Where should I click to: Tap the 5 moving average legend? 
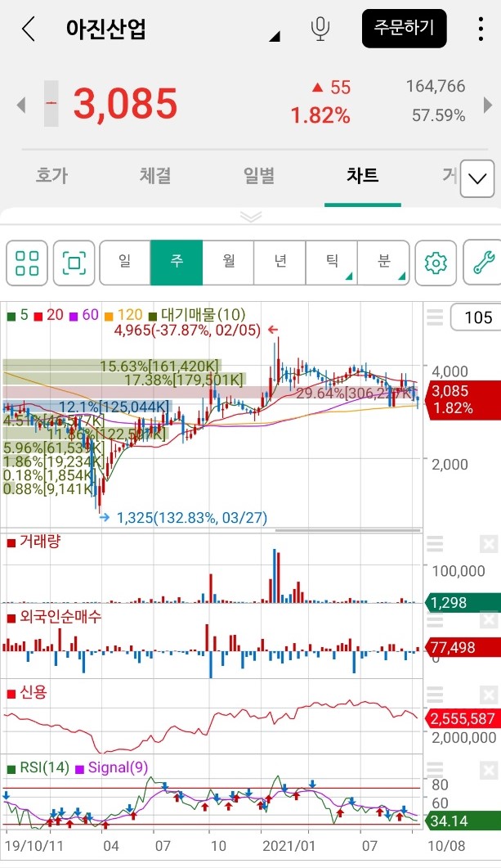click(x=18, y=315)
